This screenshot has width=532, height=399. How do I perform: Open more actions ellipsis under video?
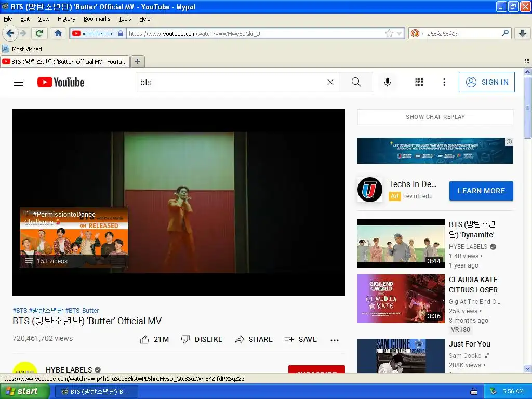pos(335,340)
